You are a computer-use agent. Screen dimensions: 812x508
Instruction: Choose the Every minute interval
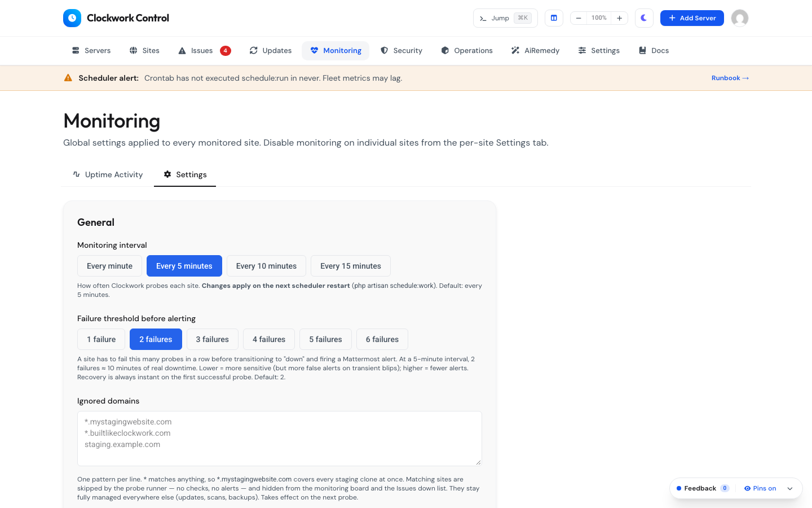point(109,266)
